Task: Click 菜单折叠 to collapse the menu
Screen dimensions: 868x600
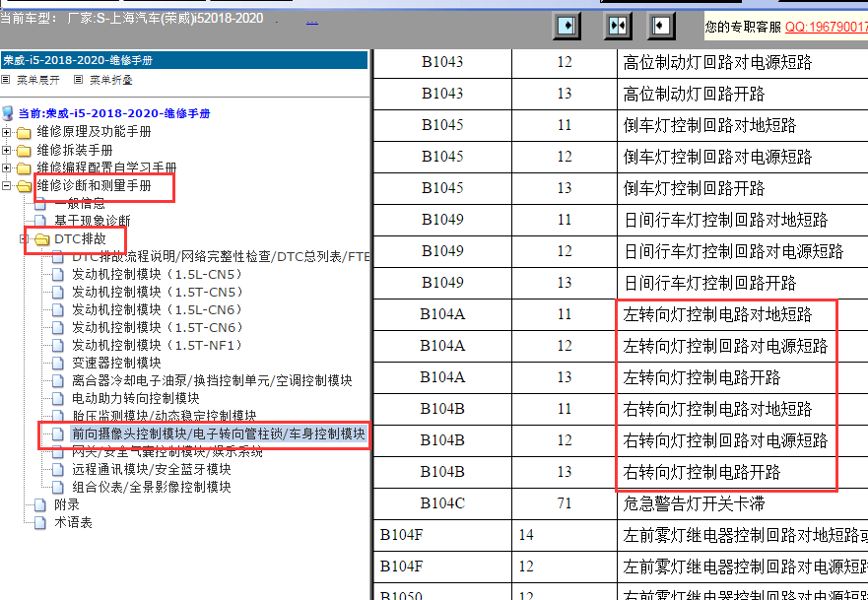Action: pos(110,80)
